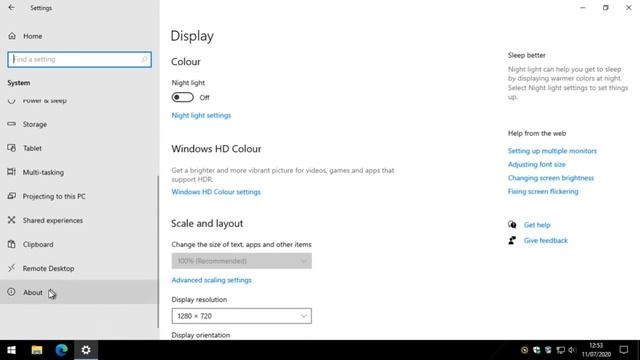640x360 pixels.
Task: Click the Shared experiences icon
Action: point(11,220)
